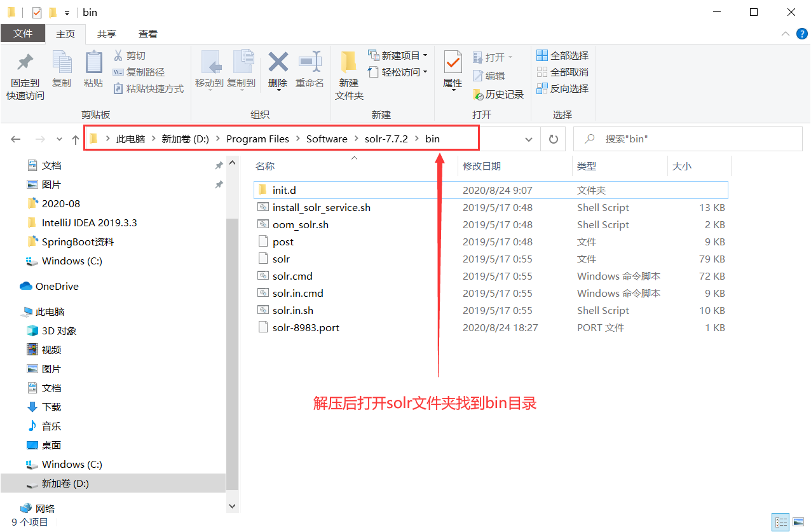Click Pin to Quick access (固定到快速访问)
The image size is (811, 532).
[x=25, y=76]
